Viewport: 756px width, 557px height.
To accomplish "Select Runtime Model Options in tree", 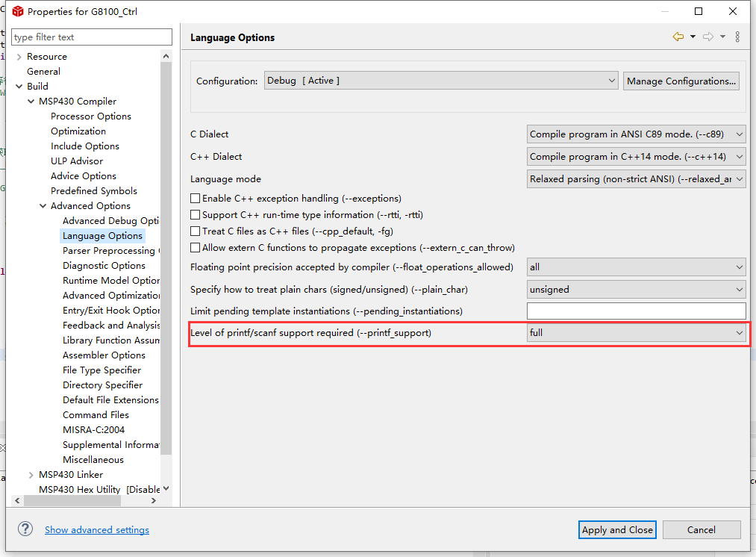I will 110,281.
